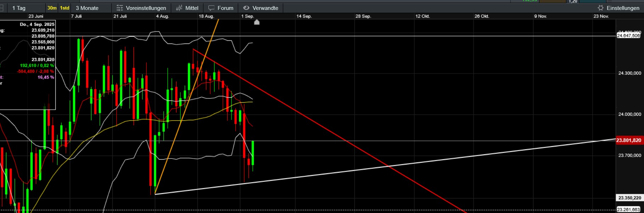
Task: Select the orange ascending trendline
Action: point(187,106)
